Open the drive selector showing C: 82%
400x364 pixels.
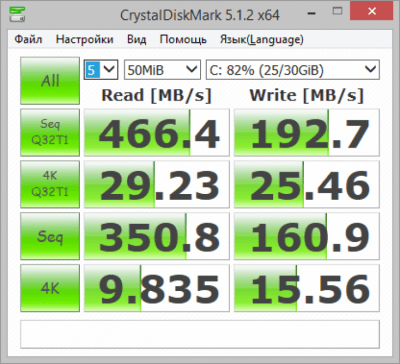[293, 70]
